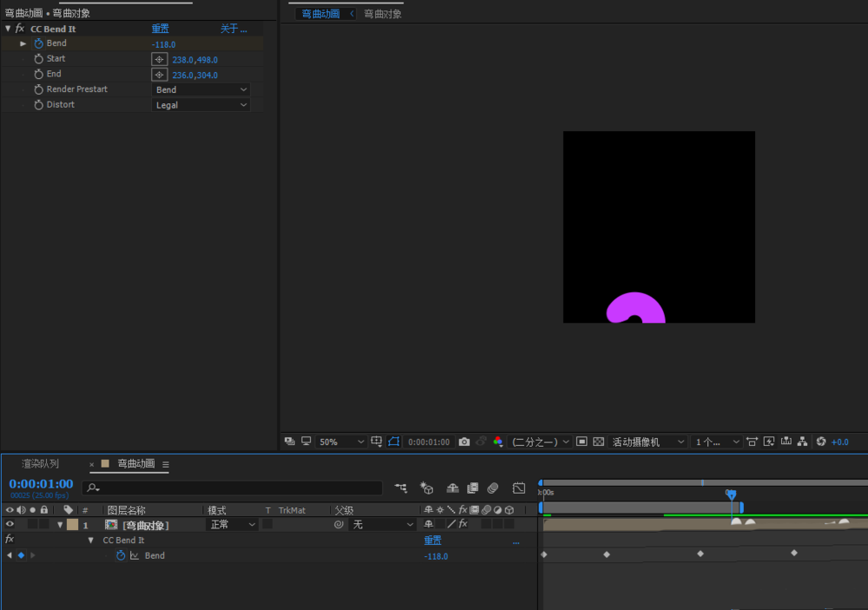Toggle the CC Bend It fx switch in Effect Controls
The width and height of the screenshot is (868, 610).
pyautogui.click(x=20, y=29)
